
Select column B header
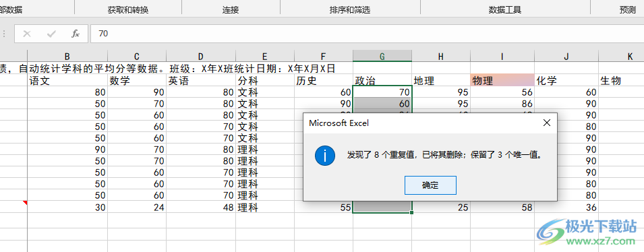tap(67, 57)
